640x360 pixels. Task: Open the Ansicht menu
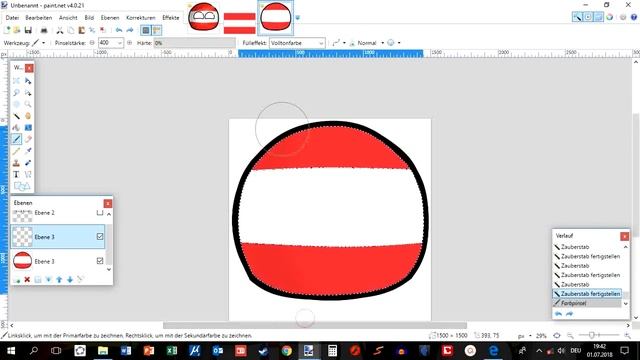68,18
